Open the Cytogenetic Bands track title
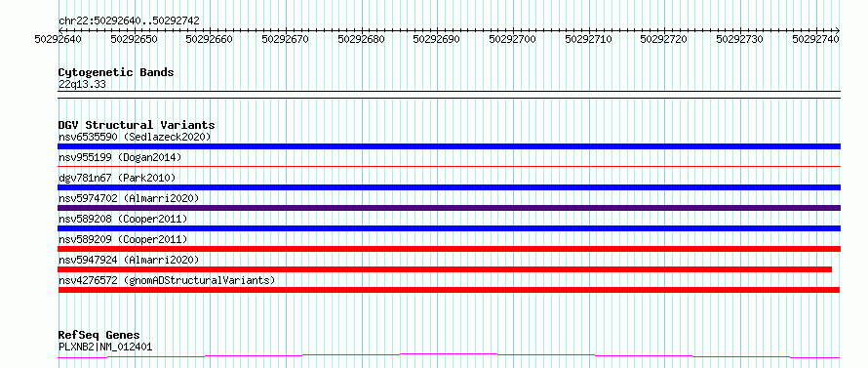This screenshot has height=368, width=868. [116, 72]
